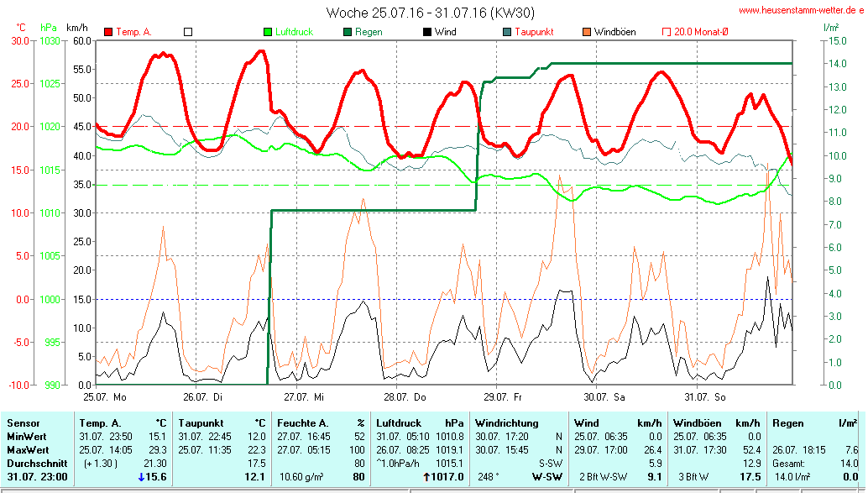Click the empty white legend box
The image size is (868, 493).
coord(188,32)
